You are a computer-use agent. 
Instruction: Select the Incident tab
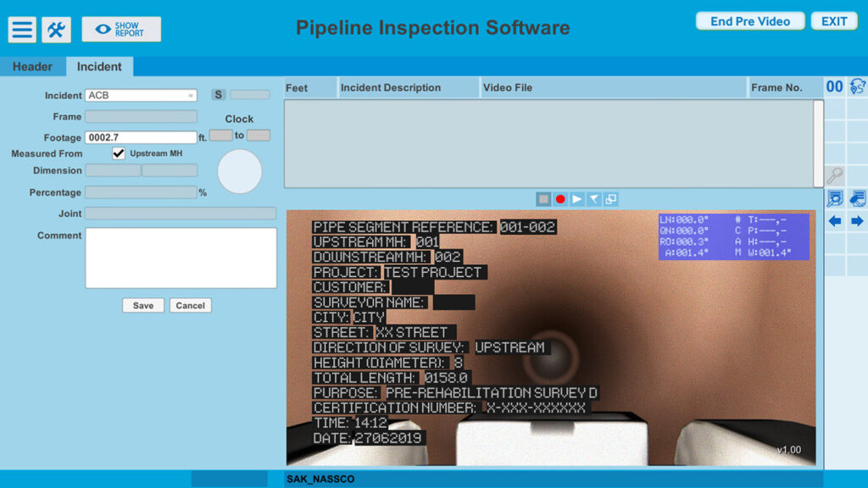pos(99,66)
